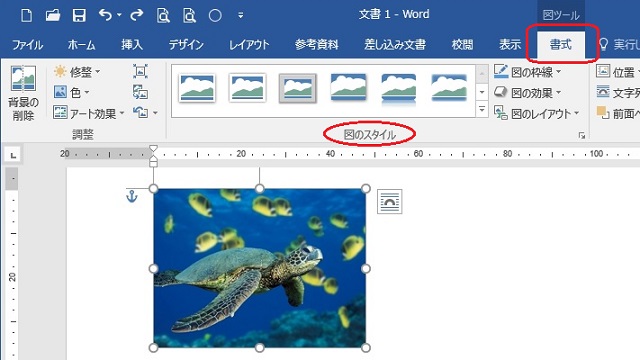Apply the fourth picture style thumbnail

point(348,87)
